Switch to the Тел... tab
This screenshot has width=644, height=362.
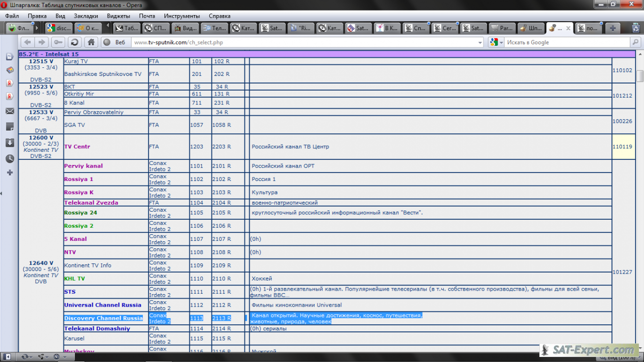point(214,28)
